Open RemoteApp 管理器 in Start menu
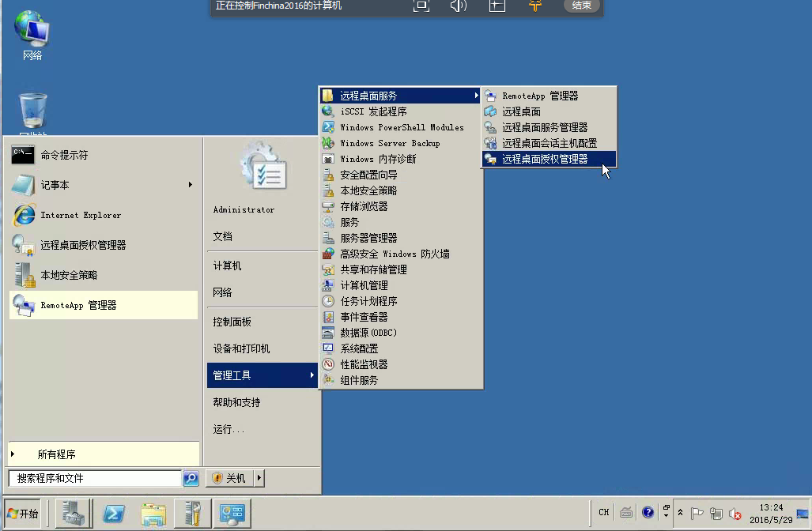The image size is (812, 531). click(104, 305)
